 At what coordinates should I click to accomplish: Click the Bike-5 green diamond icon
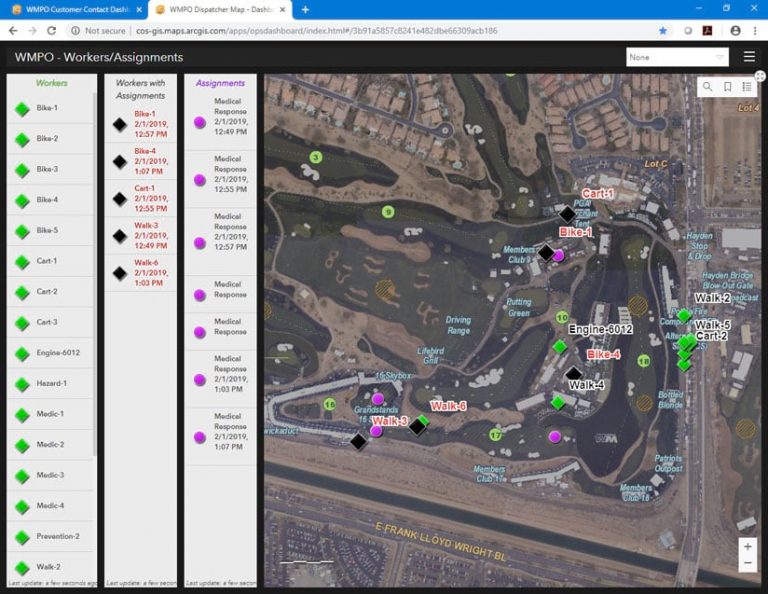pos(22,231)
